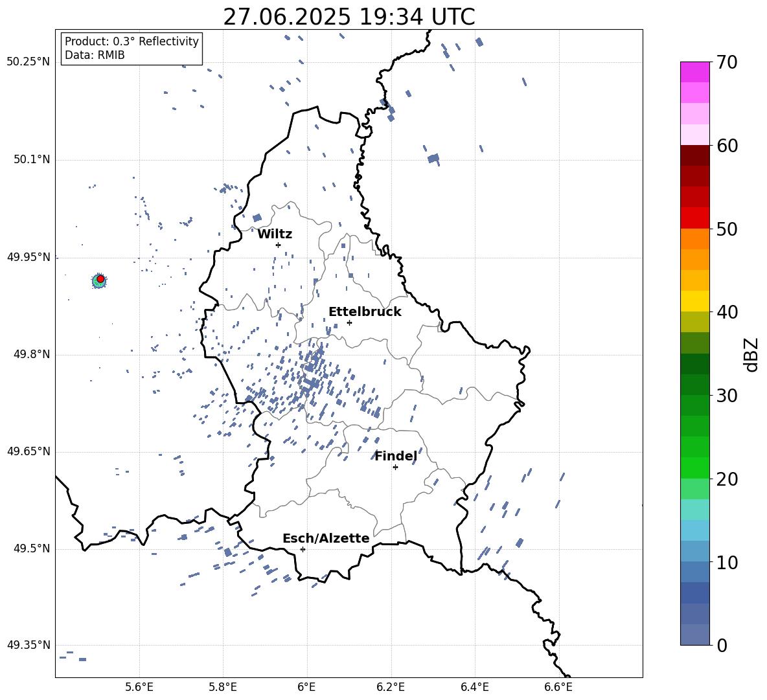The width and height of the screenshot is (767, 700).
Task: Click the cross marker below Ettelbruck
Action: [x=349, y=322]
